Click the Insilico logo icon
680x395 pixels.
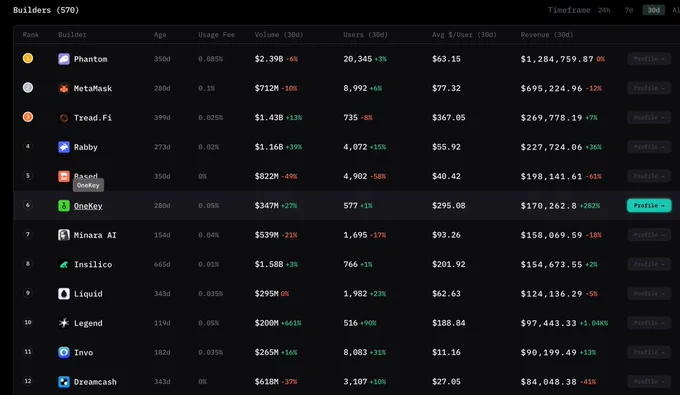click(64, 264)
